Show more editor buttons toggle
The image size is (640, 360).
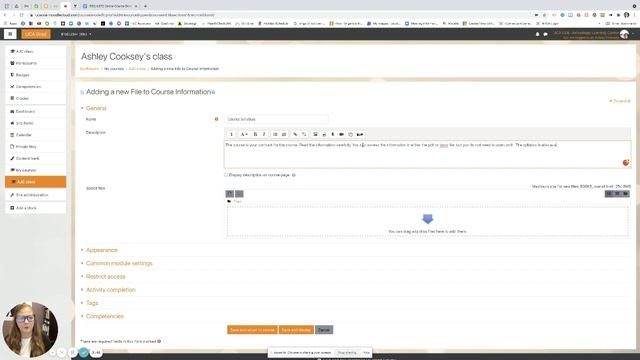231,134
